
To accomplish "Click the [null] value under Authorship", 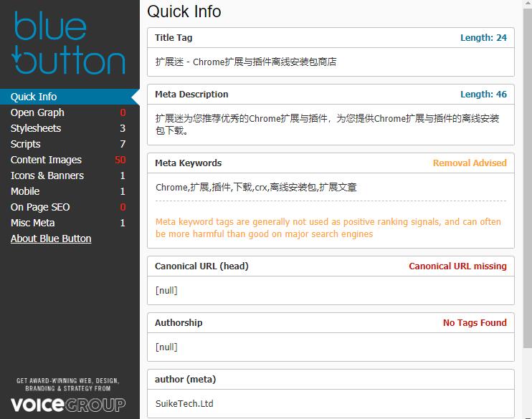I will [x=166, y=347].
